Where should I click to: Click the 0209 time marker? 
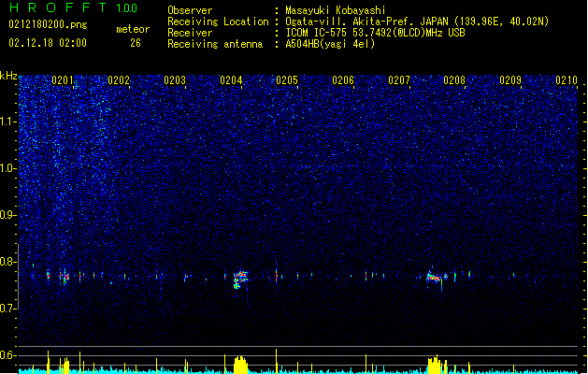[x=510, y=80]
